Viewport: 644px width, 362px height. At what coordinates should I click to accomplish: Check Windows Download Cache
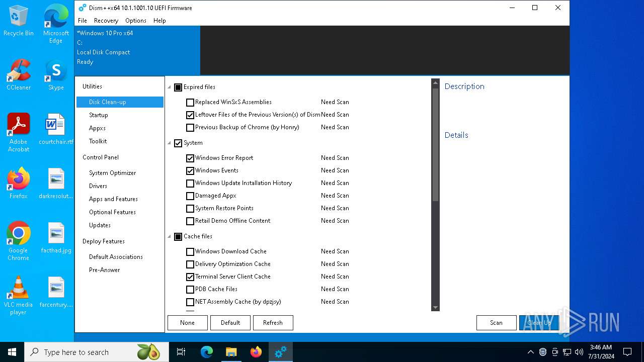click(x=190, y=252)
